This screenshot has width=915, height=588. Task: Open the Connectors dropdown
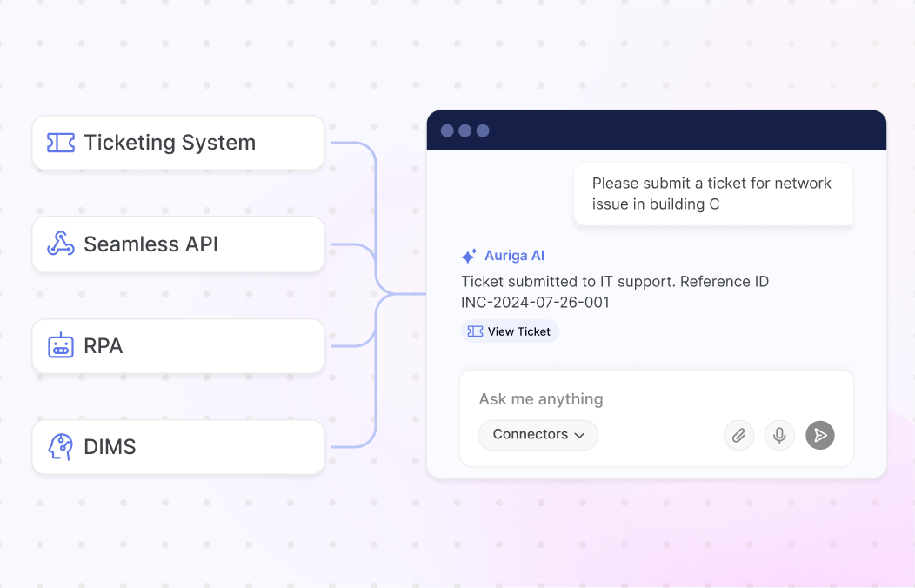tap(538, 435)
